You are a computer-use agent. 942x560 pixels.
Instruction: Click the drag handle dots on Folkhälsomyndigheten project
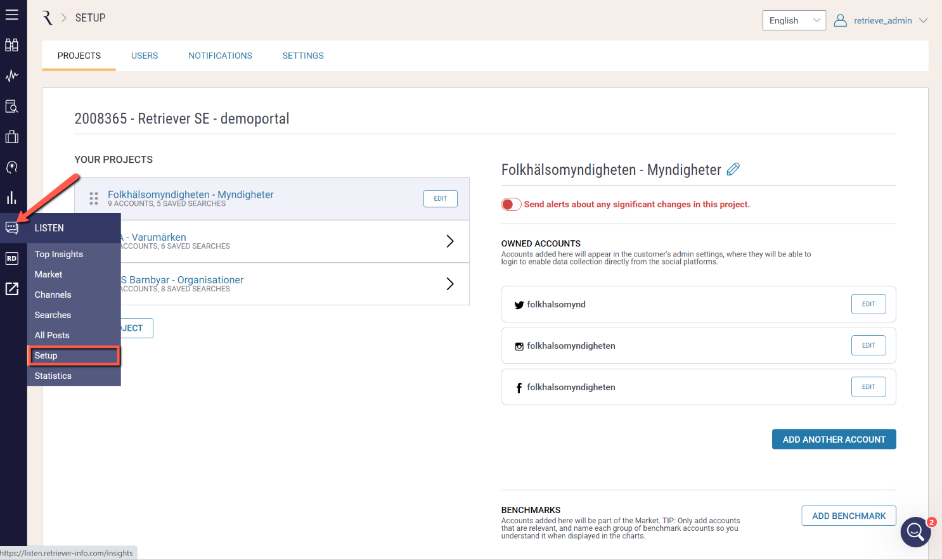point(94,198)
